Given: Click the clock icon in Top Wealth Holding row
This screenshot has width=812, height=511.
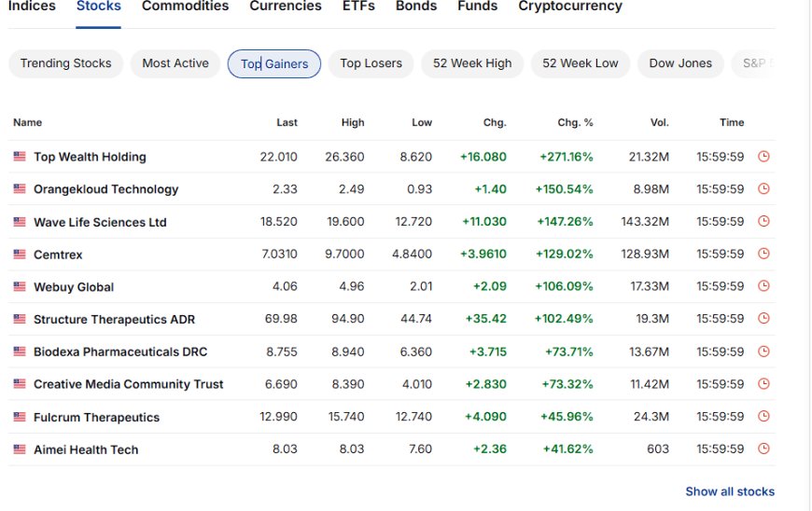Looking at the screenshot, I should (763, 157).
